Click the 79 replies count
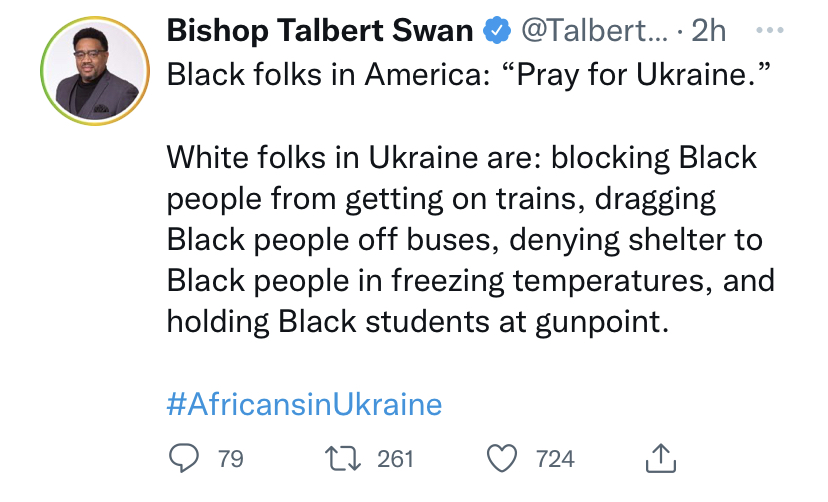The height and width of the screenshot is (502, 828). tap(231, 459)
